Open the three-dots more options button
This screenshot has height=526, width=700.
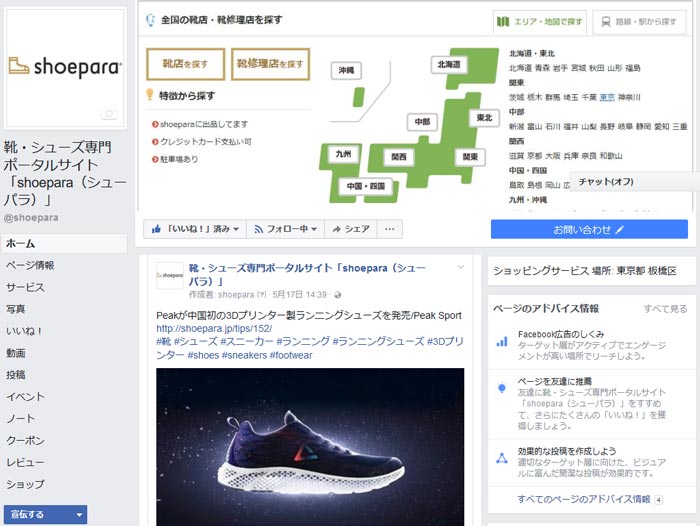point(390,229)
